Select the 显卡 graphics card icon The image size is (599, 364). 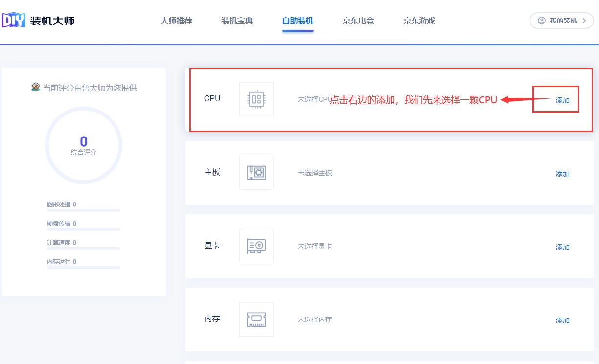256,246
